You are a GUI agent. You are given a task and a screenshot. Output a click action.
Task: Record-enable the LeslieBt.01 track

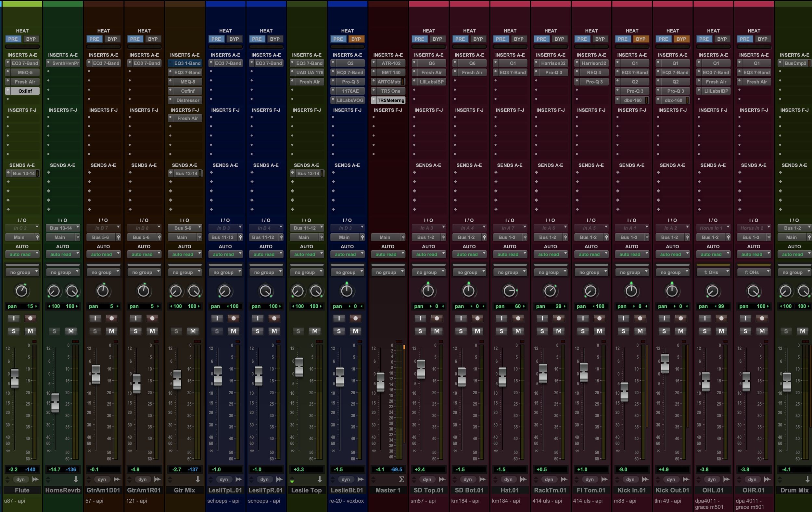(x=355, y=318)
